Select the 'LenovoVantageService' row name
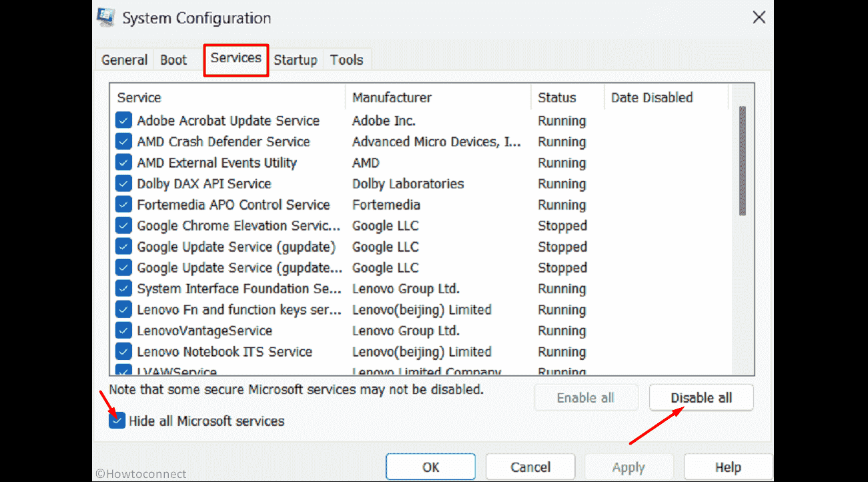Screen dimensions: 868x482 205,331
